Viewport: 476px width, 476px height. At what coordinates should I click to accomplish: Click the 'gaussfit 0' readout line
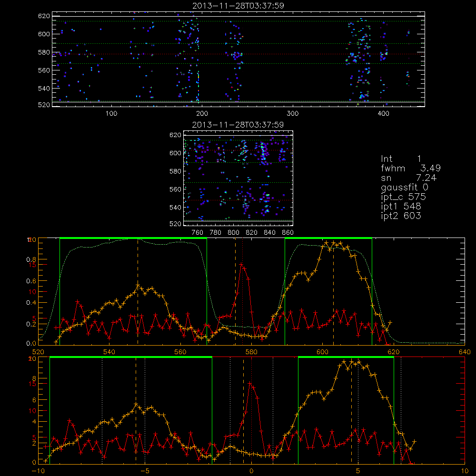(x=405, y=187)
